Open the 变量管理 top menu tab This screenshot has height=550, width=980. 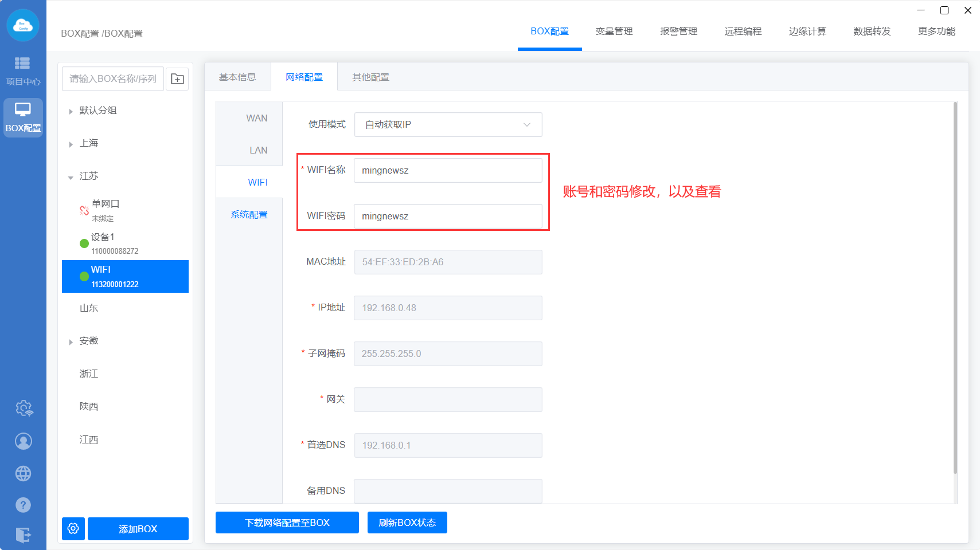coord(614,32)
